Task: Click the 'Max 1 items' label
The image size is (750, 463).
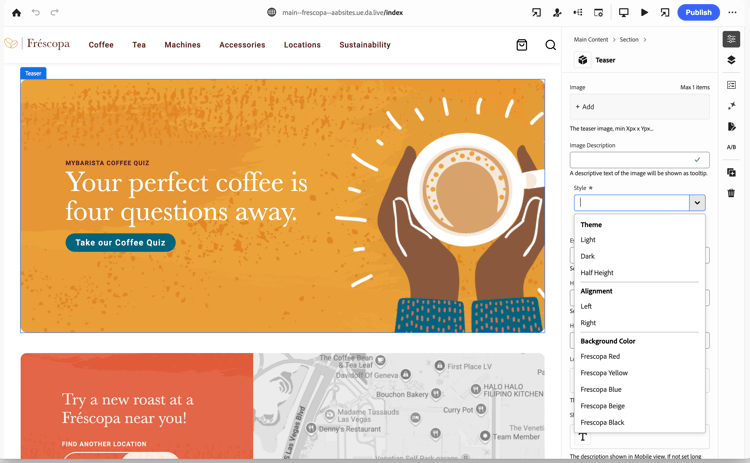Action: [x=695, y=88]
